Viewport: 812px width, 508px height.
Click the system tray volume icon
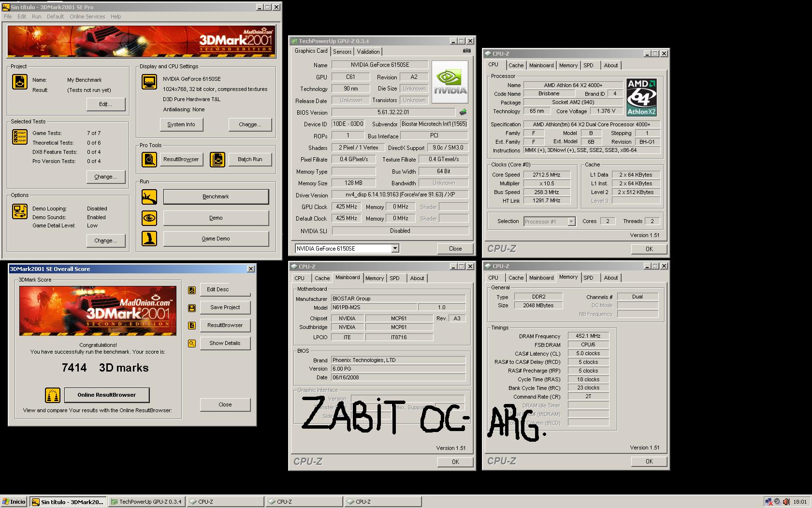786,502
